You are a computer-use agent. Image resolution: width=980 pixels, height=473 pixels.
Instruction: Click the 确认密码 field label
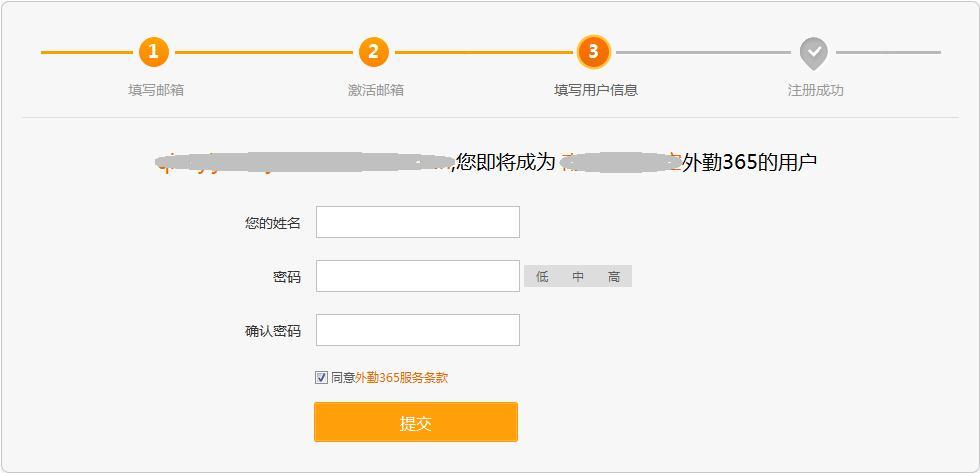pos(272,331)
